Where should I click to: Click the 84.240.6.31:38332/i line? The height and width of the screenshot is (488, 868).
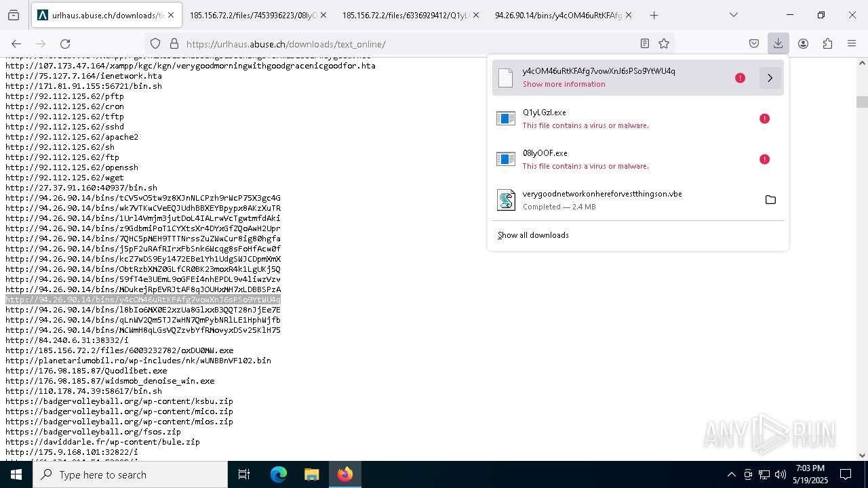(x=67, y=340)
